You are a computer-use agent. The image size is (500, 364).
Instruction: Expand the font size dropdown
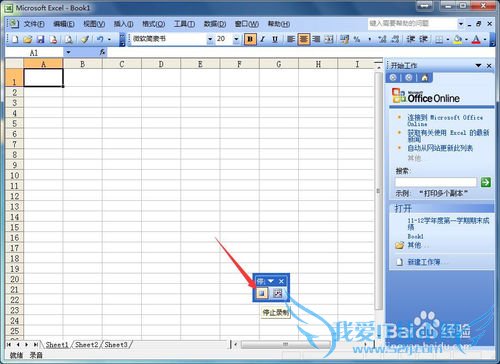236,39
